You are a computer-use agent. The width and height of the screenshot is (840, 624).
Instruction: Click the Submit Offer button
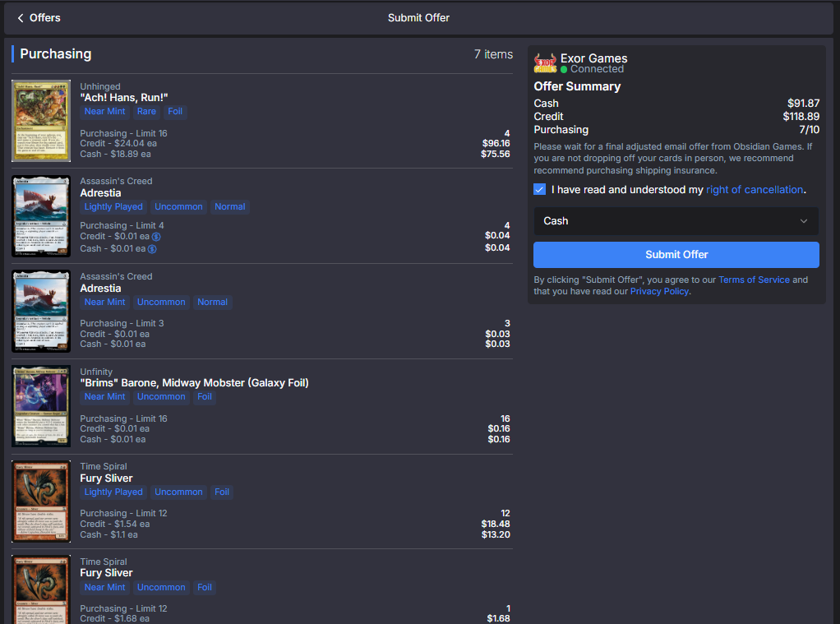(676, 255)
